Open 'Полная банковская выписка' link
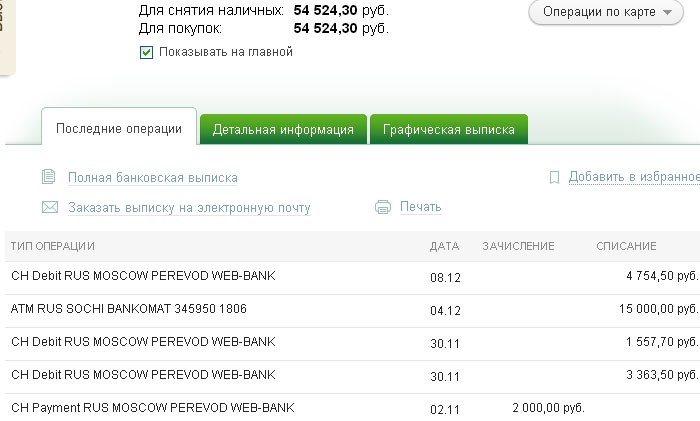Viewport: 700px width, 421px height. (x=152, y=178)
